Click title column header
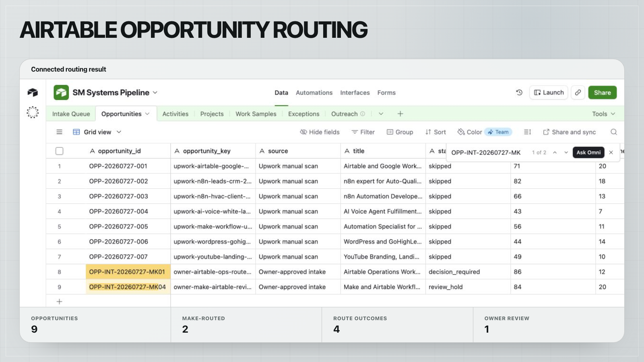This screenshot has width=644, height=362. 383,151
